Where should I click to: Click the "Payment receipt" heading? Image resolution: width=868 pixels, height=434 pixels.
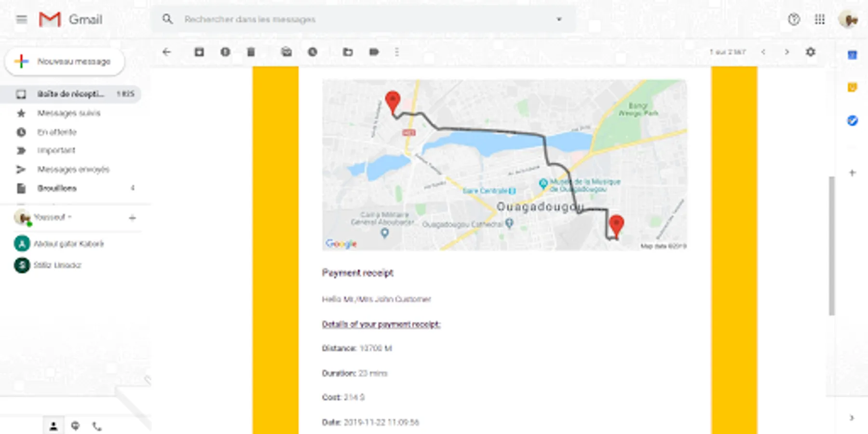click(x=358, y=273)
